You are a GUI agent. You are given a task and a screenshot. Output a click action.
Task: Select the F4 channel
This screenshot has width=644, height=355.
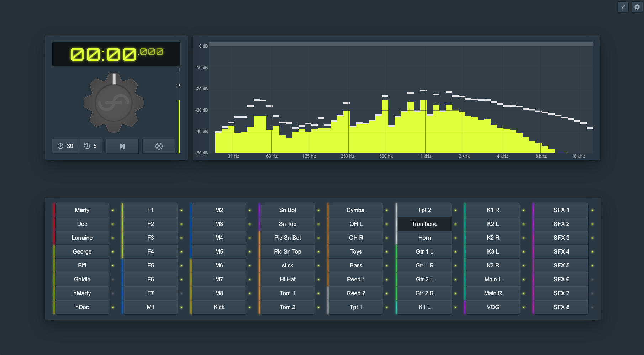point(151,251)
